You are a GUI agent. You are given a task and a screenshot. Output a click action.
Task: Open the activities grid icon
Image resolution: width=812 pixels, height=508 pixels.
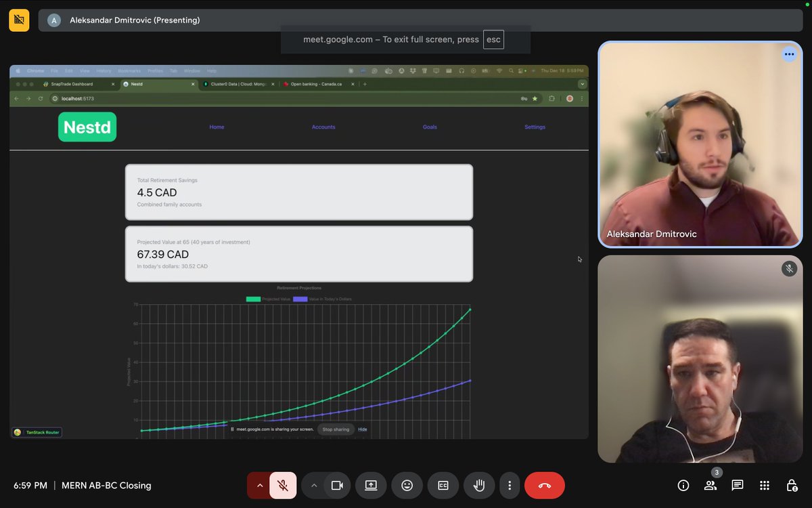[765, 485]
